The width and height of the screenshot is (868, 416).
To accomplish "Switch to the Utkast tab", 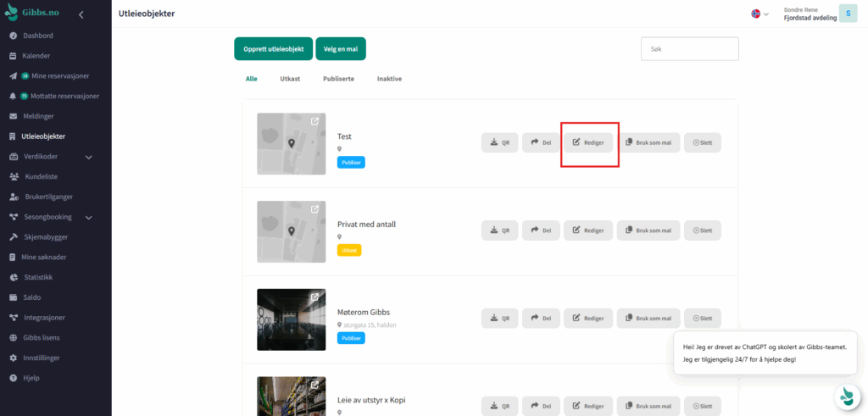I will click(290, 79).
